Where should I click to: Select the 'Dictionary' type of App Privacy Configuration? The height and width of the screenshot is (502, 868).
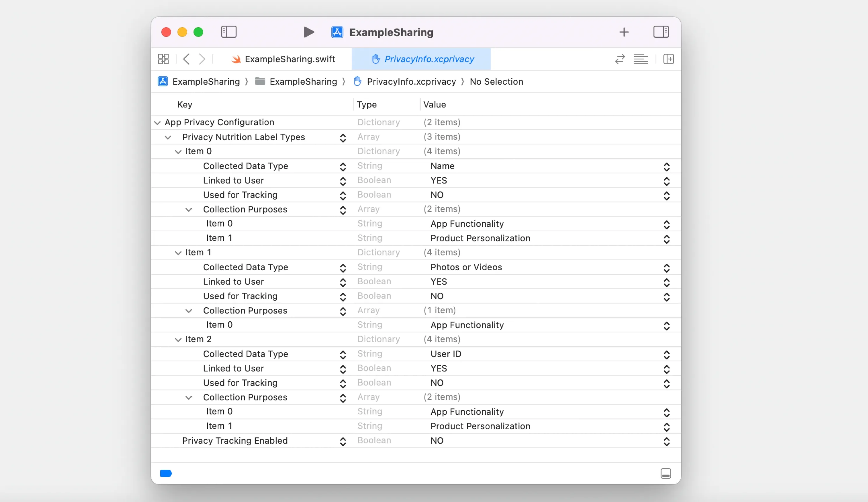pos(379,122)
